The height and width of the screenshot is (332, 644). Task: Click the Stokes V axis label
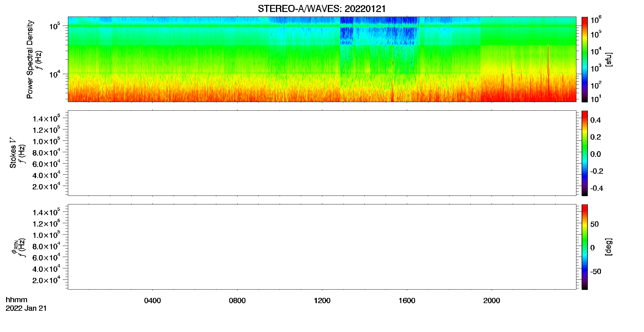coord(13,153)
